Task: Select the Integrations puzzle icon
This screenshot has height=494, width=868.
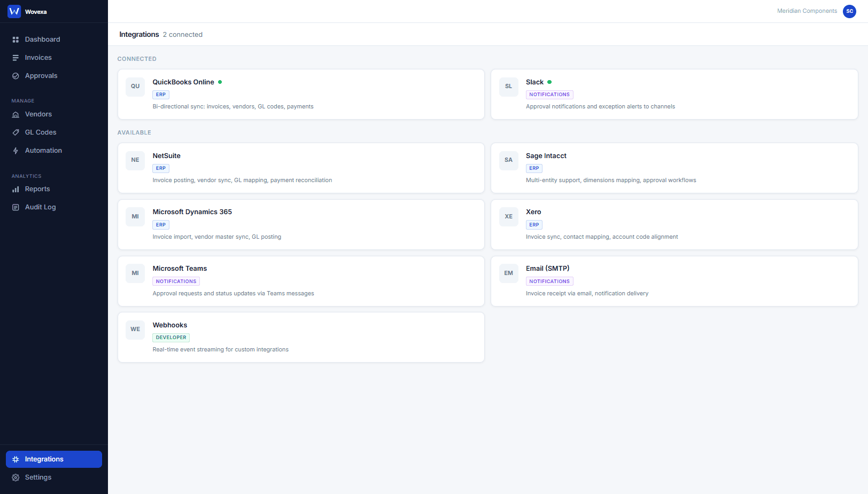Action: tap(17, 459)
